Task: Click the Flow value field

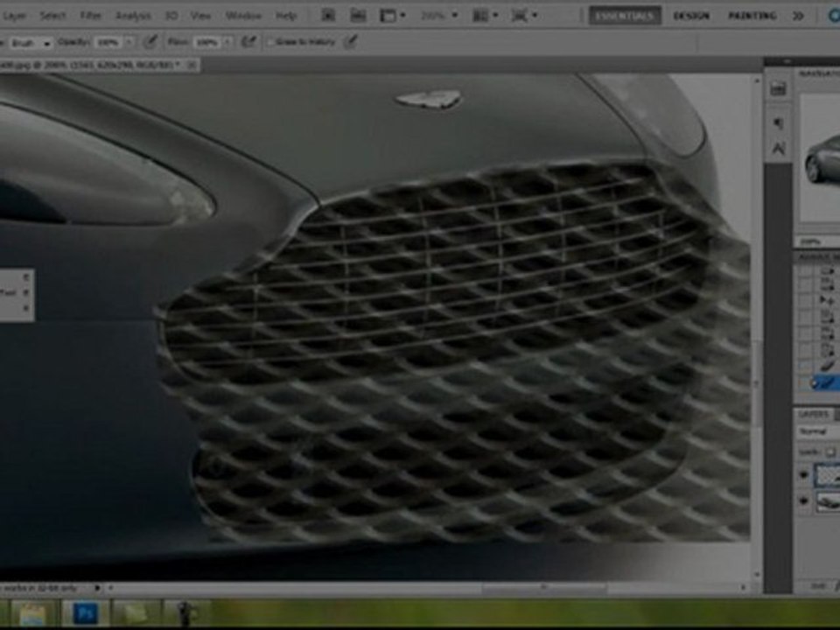Action: pyautogui.click(x=206, y=42)
